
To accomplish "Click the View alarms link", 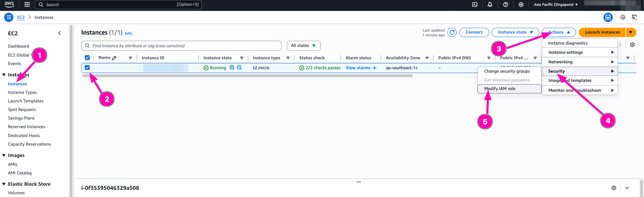I will click(x=358, y=68).
